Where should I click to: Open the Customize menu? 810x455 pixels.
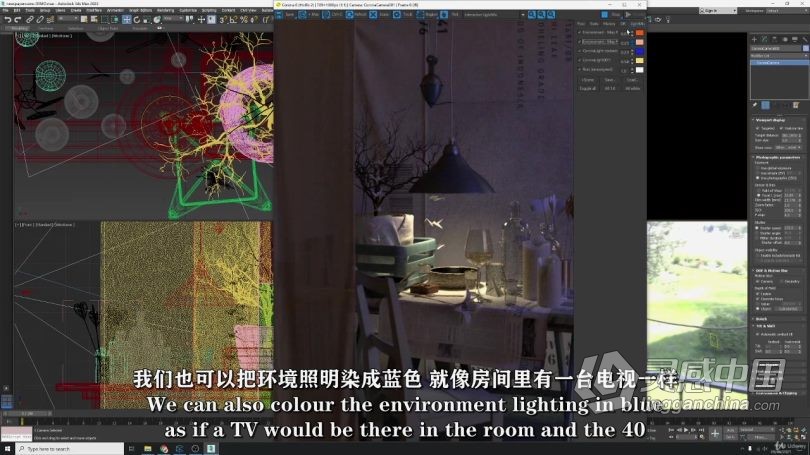(x=188, y=10)
